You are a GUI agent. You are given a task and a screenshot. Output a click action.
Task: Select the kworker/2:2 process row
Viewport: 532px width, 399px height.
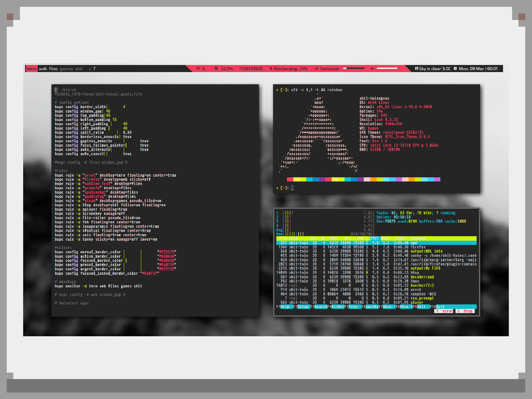pyautogui.click(x=376, y=286)
